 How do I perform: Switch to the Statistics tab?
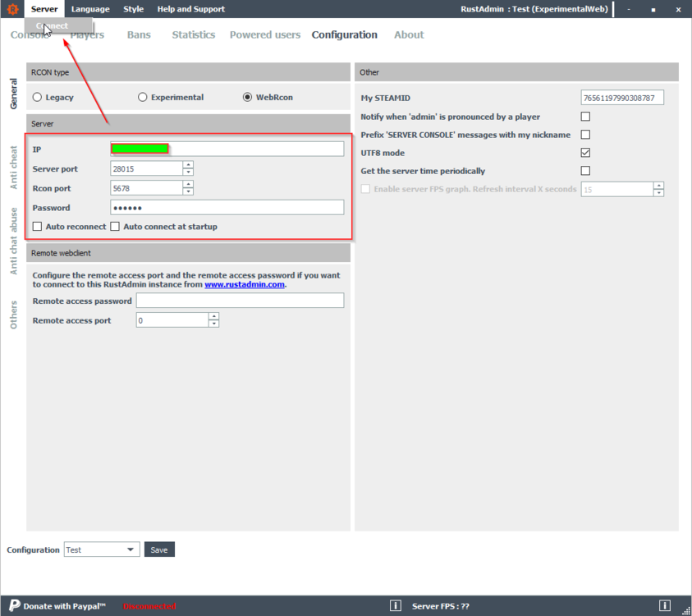pyautogui.click(x=193, y=35)
